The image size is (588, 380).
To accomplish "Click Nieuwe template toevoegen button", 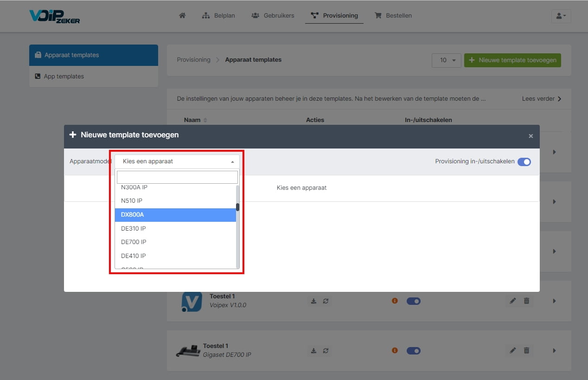I will pos(512,60).
